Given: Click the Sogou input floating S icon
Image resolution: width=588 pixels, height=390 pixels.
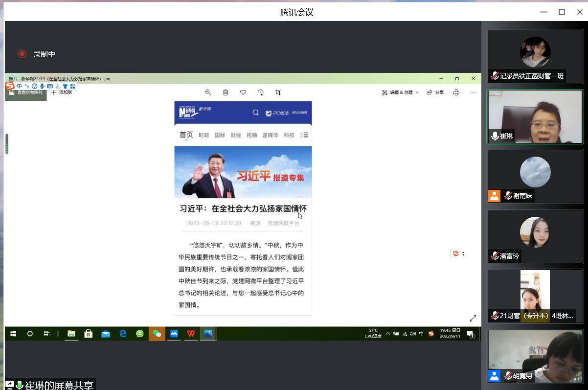Looking at the screenshot, I should (455, 253).
